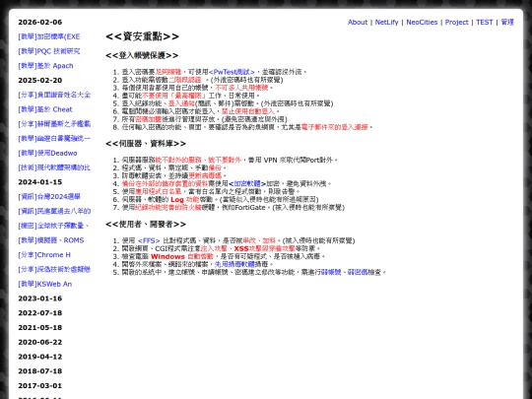Click the <<伺服器、資料庫>> heading
This screenshot has width=532, height=399.
click(146, 144)
